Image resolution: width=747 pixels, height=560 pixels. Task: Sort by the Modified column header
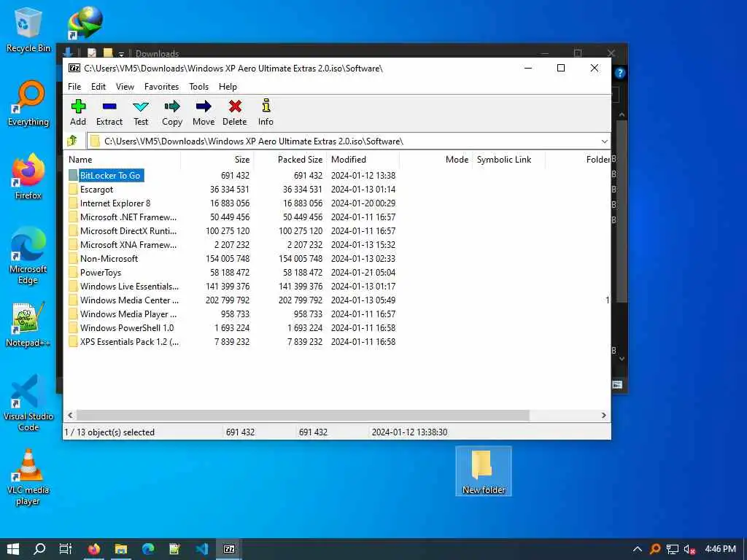363,160
